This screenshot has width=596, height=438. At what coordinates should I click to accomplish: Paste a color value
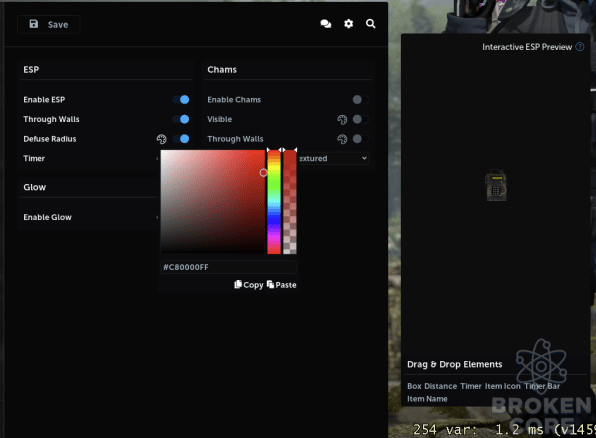pyautogui.click(x=282, y=285)
